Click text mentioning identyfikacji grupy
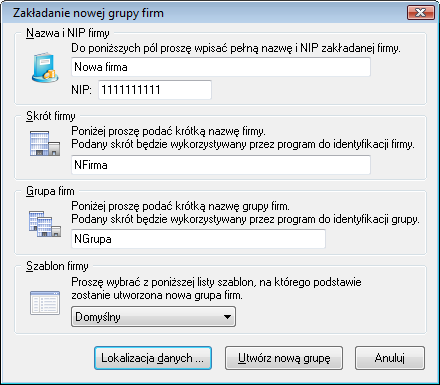This screenshot has width=440, height=385. point(245,219)
